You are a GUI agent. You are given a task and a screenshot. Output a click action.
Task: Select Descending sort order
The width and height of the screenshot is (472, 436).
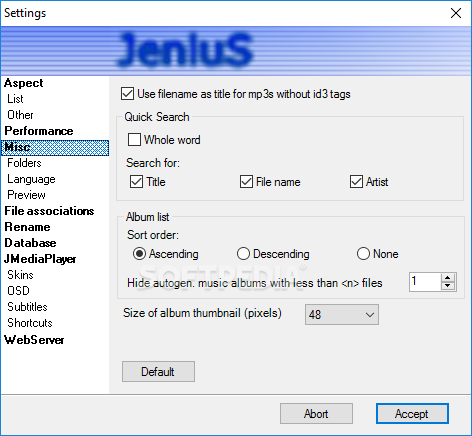point(243,254)
